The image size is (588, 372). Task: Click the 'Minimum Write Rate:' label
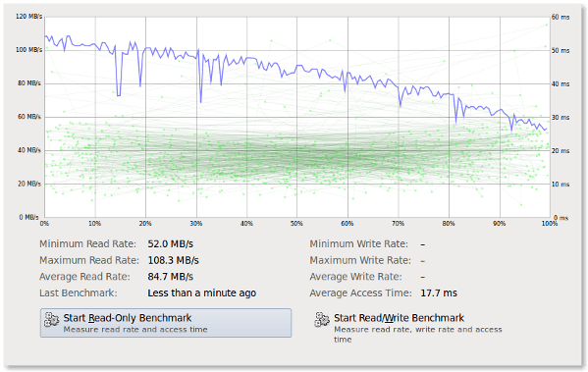(358, 244)
